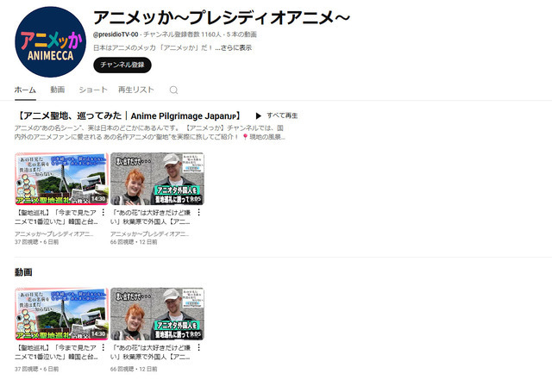Switch to the 動画 tab
Viewport: 552px width, 392px height.
58,90
